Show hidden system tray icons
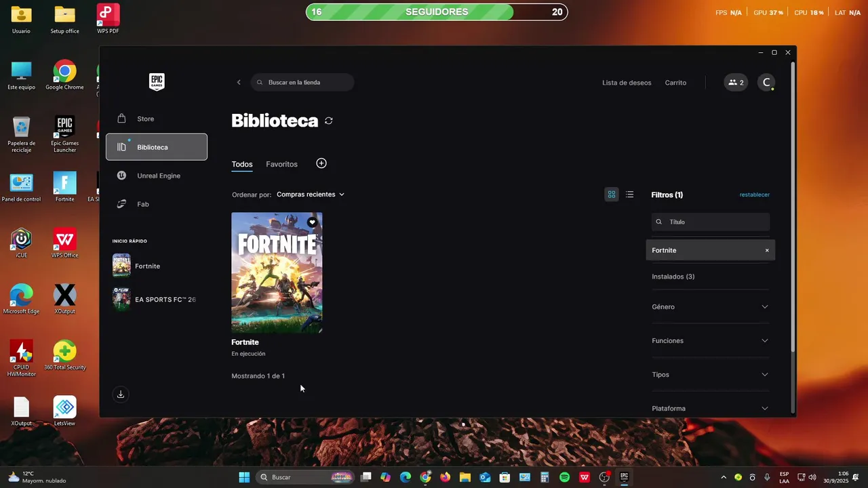Screen dimensions: 868x488 [x=724, y=477]
